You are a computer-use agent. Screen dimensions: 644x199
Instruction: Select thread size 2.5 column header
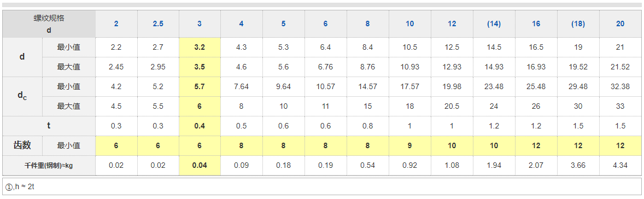pyautogui.click(x=158, y=24)
